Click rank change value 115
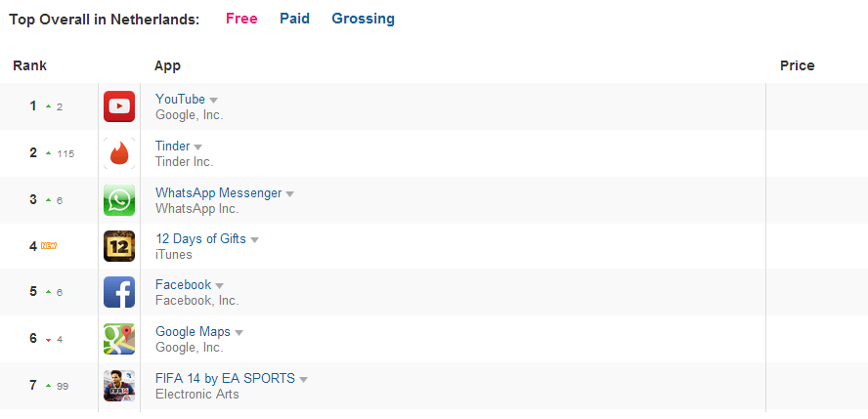Image resolution: width=868 pixels, height=419 pixels. [x=65, y=153]
